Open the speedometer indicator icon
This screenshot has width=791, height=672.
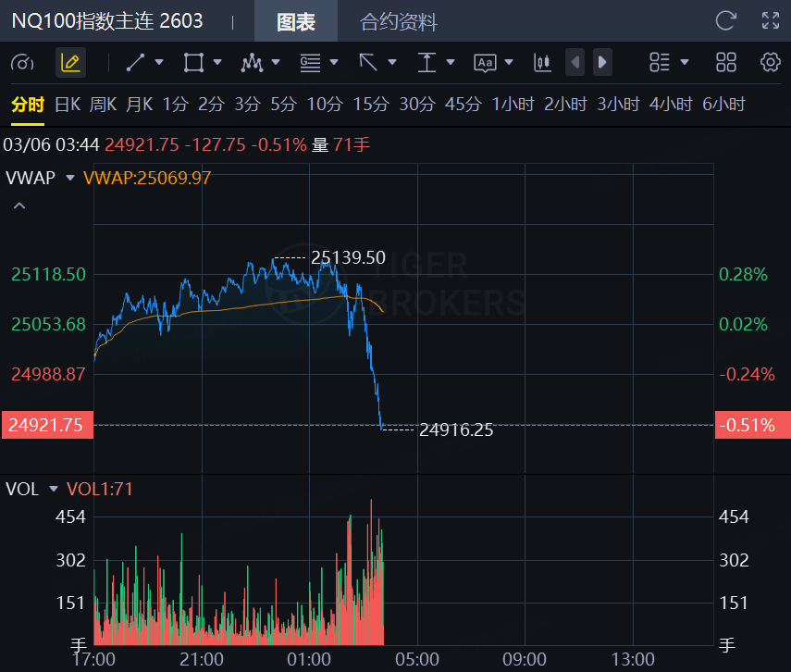tap(22, 62)
